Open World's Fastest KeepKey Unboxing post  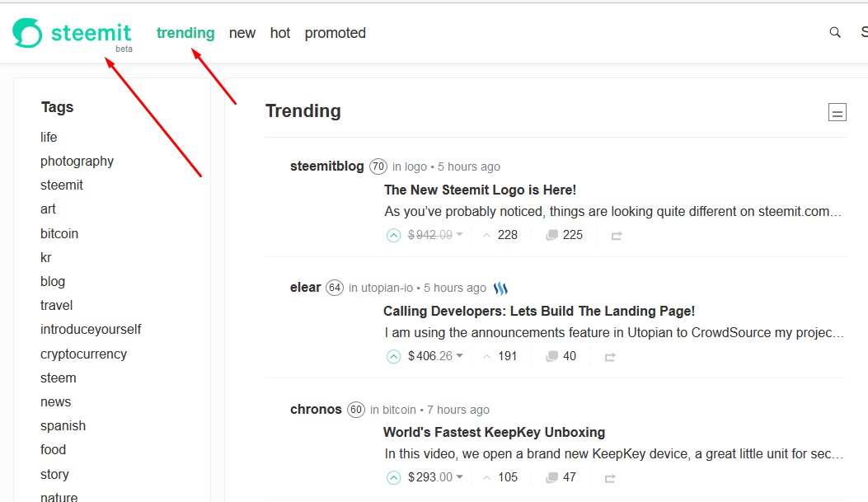click(x=494, y=432)
